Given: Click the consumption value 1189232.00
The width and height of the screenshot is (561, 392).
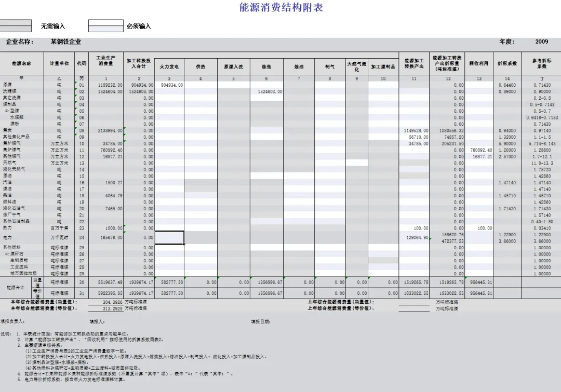Looking at the screenshot, I should click(110, 85).
